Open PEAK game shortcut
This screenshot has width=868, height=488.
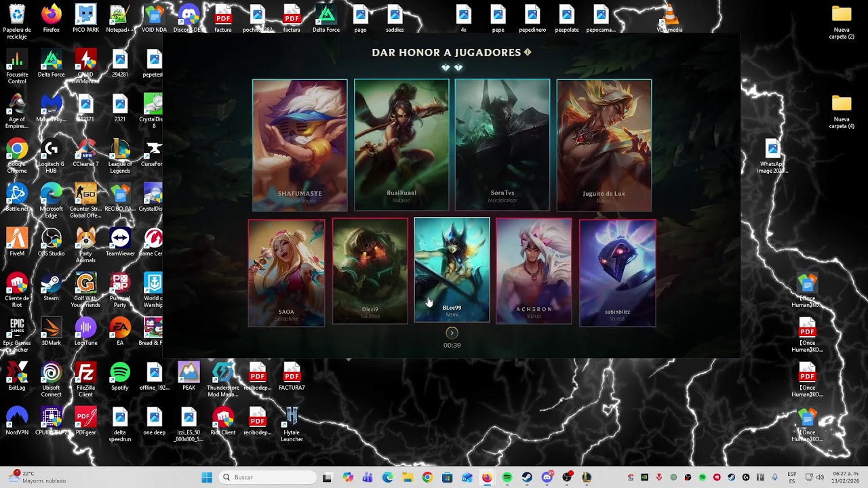pos(189,377)
